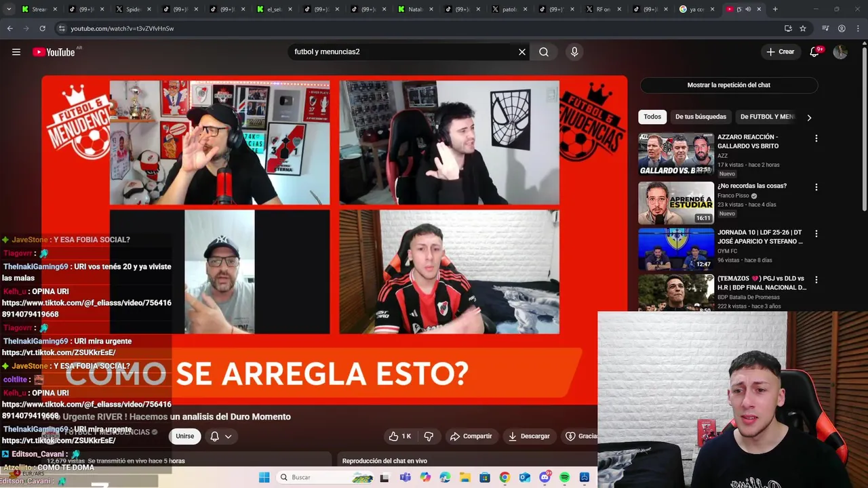The height and width of the screenshot is (488, 868).
Task: Open options for JORNADA 10 video
Action: click(x=816, y=234)
